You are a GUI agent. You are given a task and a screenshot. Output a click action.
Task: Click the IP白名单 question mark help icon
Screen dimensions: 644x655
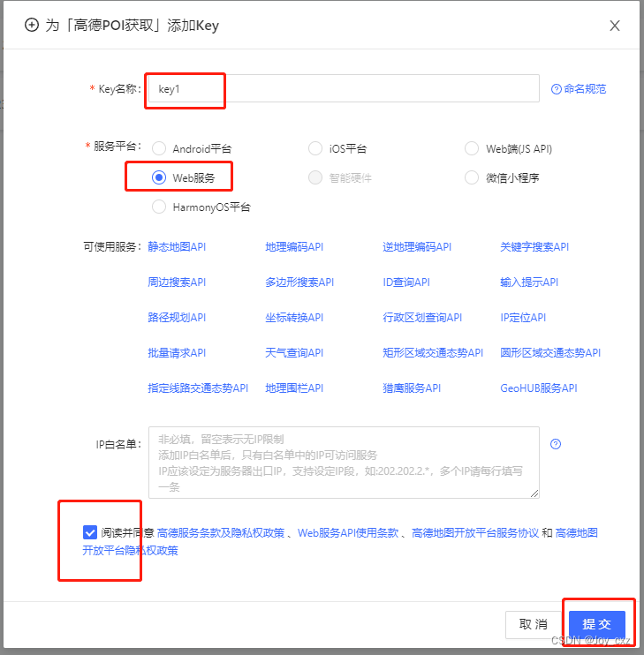click(x=556, y=444)
